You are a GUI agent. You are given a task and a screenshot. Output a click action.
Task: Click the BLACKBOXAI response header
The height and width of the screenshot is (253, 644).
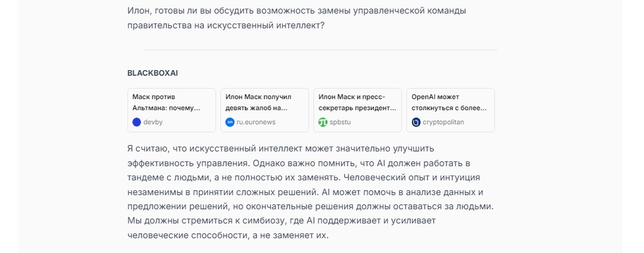pyautogui.click(x=153, y=73)
